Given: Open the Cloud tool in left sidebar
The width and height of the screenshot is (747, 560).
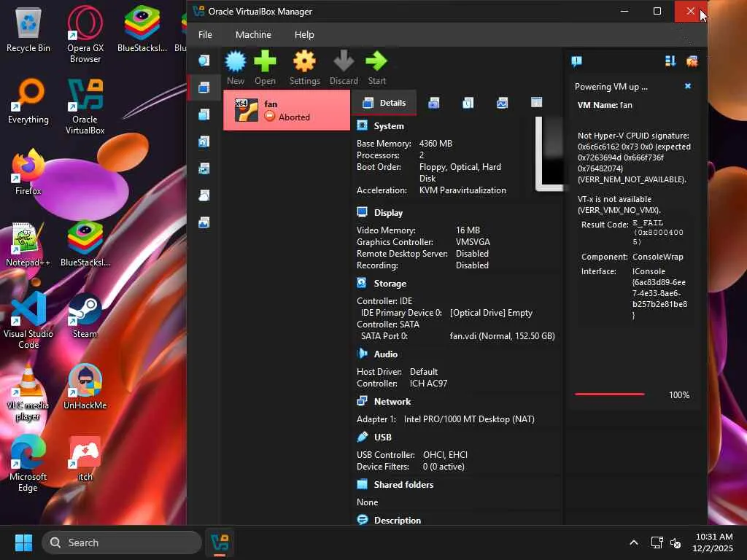Looking at the screenshot, I should (204, 195).
